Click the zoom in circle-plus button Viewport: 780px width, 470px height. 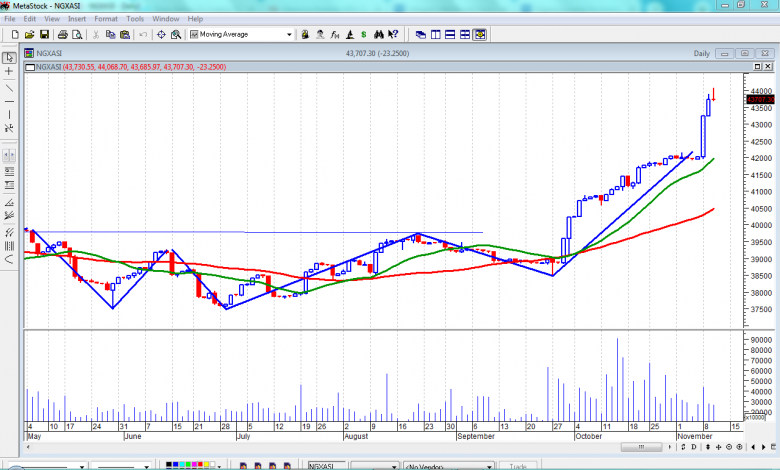pos(739,447)
